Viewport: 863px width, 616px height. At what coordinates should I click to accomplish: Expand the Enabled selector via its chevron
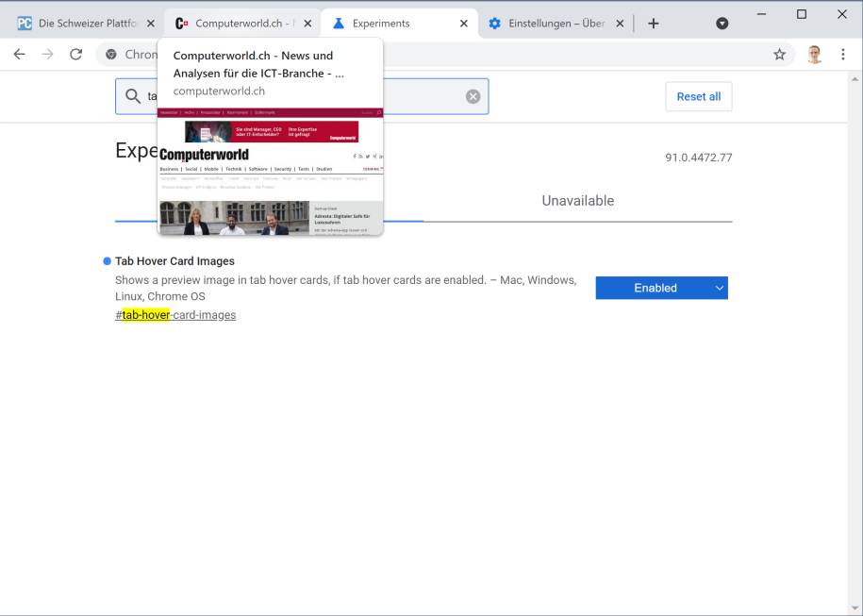pyautogui.click(x=718, y=288)
